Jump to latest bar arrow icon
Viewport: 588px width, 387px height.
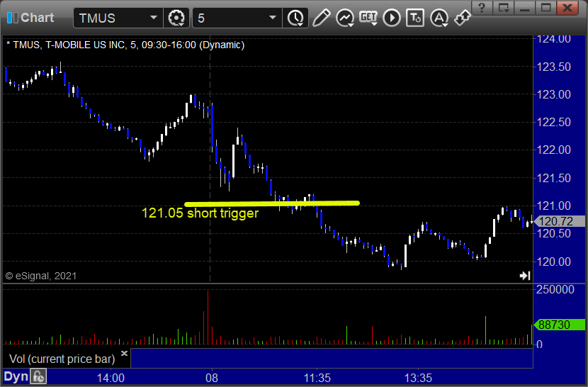click(x=525, y=276)
